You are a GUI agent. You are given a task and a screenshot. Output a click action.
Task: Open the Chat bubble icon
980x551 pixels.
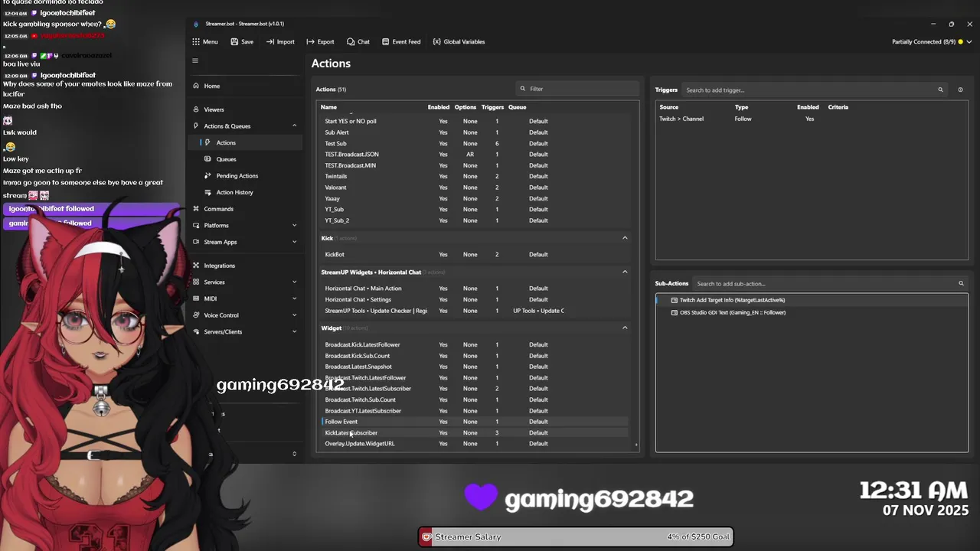tap(351, 42)
